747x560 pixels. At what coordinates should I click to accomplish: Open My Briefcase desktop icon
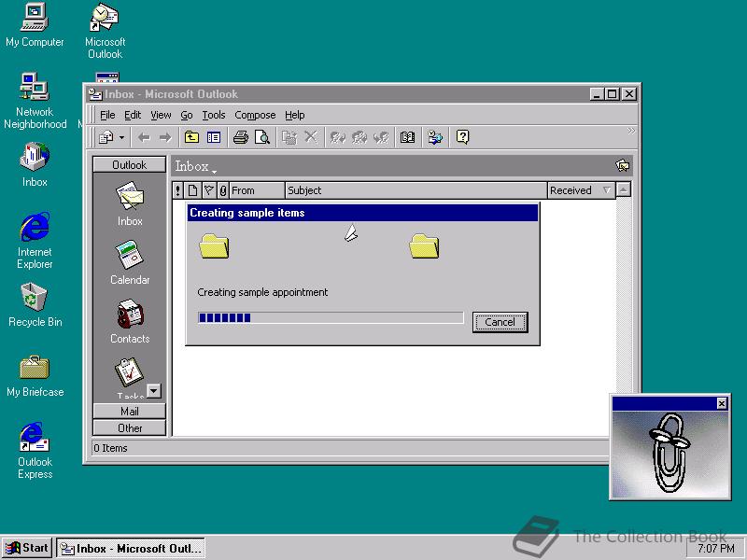pyautogui.click(x=35, y=376)
